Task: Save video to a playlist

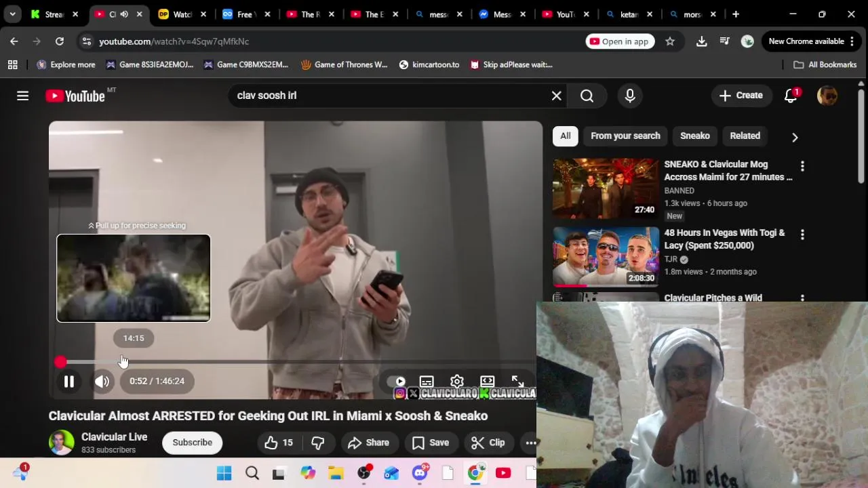Action: click(x=431, y=443)
